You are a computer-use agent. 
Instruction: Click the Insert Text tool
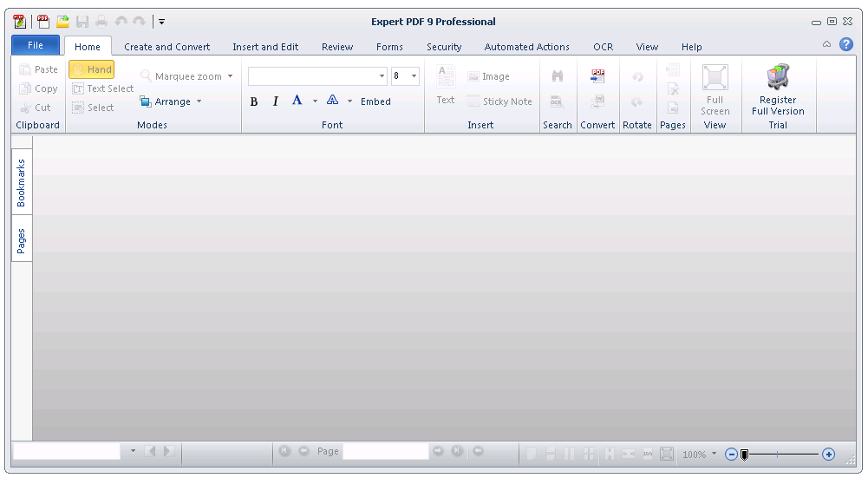click(446, 85)
